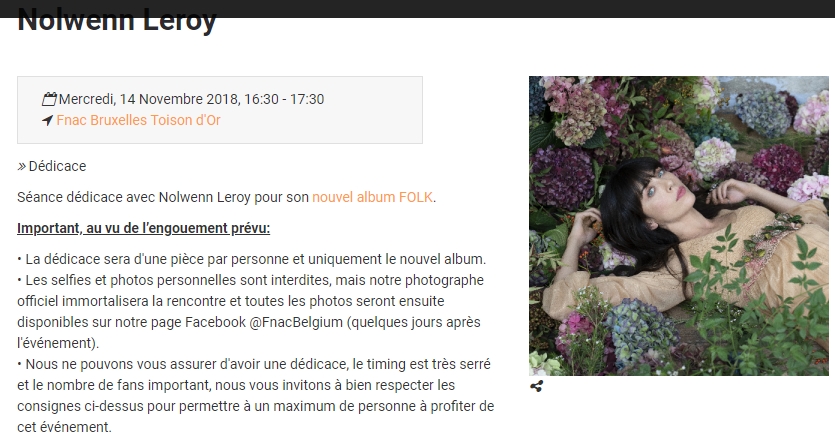The height and width of the screenshot is (433, 835).
Task: Click the sentence starting Séance dédicace avec
Action: (x=226, y=197)
